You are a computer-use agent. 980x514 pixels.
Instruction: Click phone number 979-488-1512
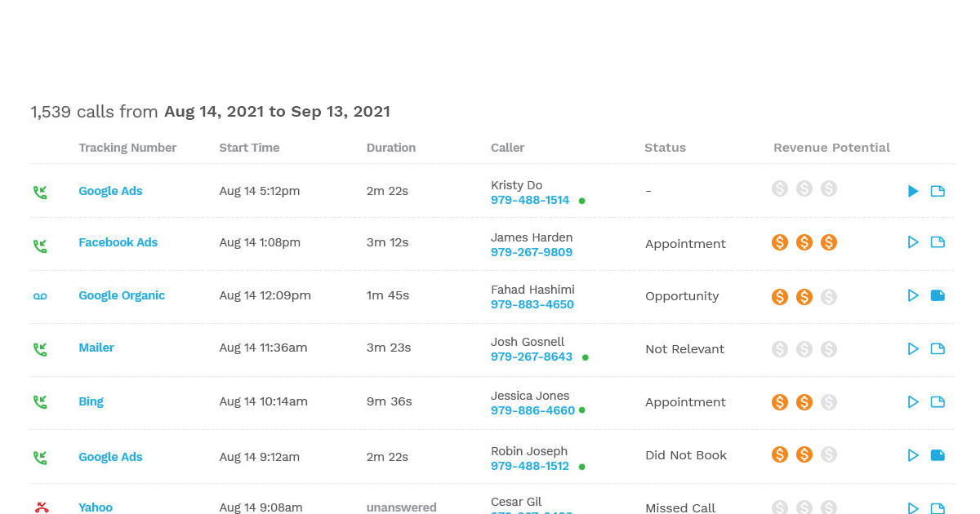click(x=530, y=466)
